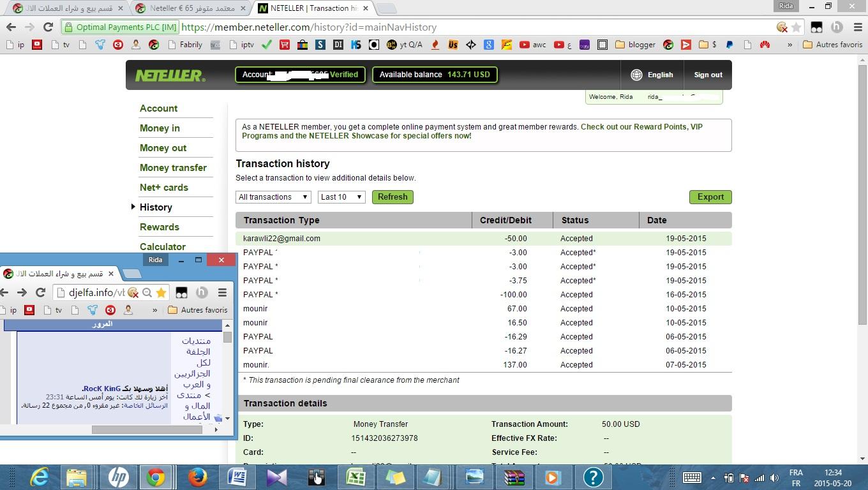Open the awc YouTube bookmark
Screen dimensions: 868x490
coord(533,45)
